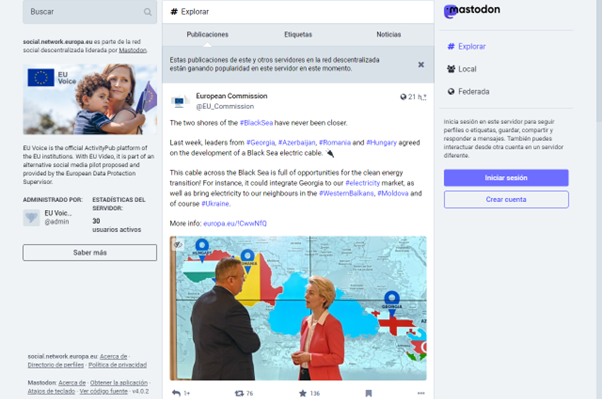Viewport: 602px width, 399px height.
Task: Click the boost icon with 76 count
Action: point(239,393)
